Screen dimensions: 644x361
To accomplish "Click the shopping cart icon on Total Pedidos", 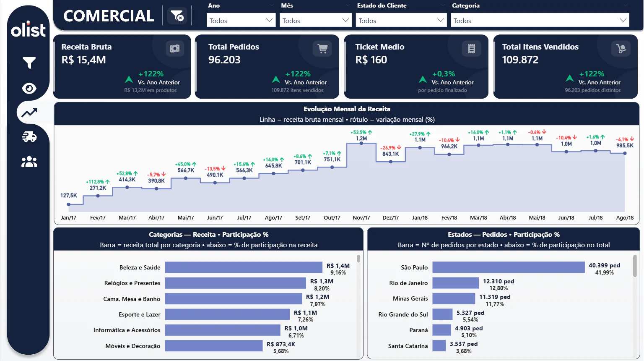I will pyautogui.click(x=322, y=49).
